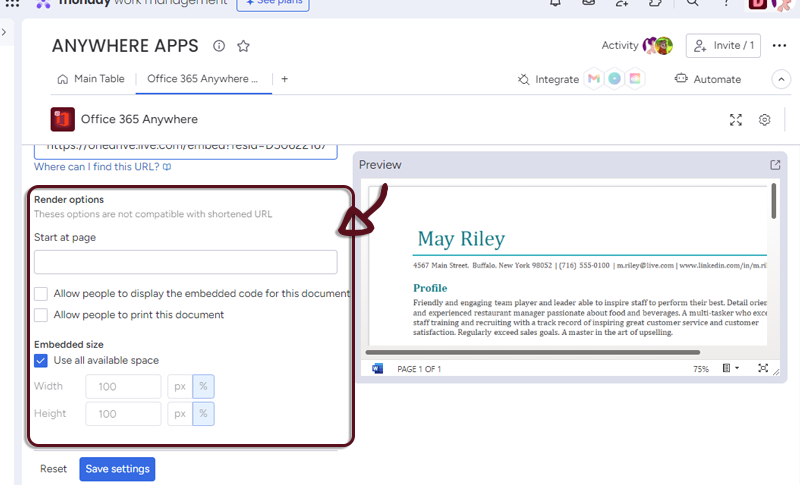The image size is (800, 485).
Task: Expand the left sidebar arrow
Action: pyautogui.click(x=5, y=33)
